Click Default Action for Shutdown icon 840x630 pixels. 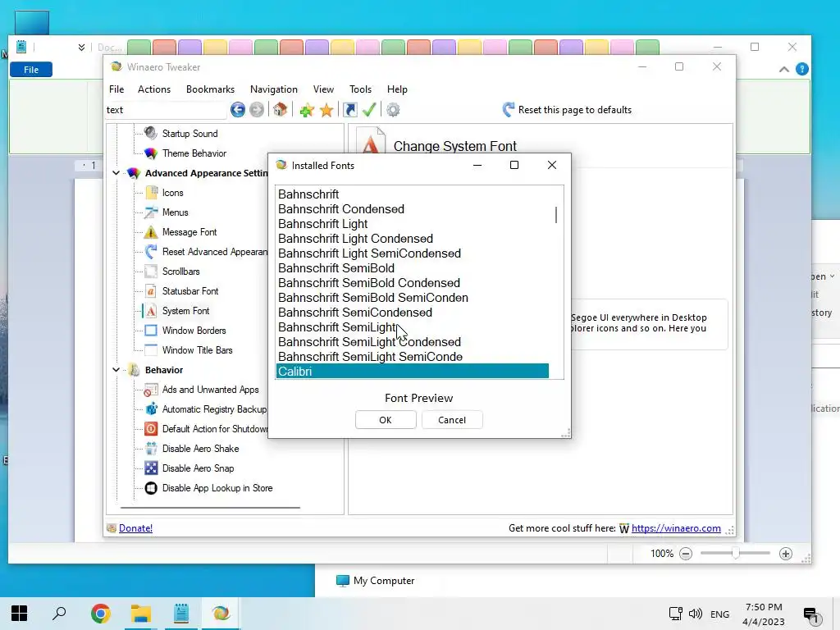(x=151, y=428)
